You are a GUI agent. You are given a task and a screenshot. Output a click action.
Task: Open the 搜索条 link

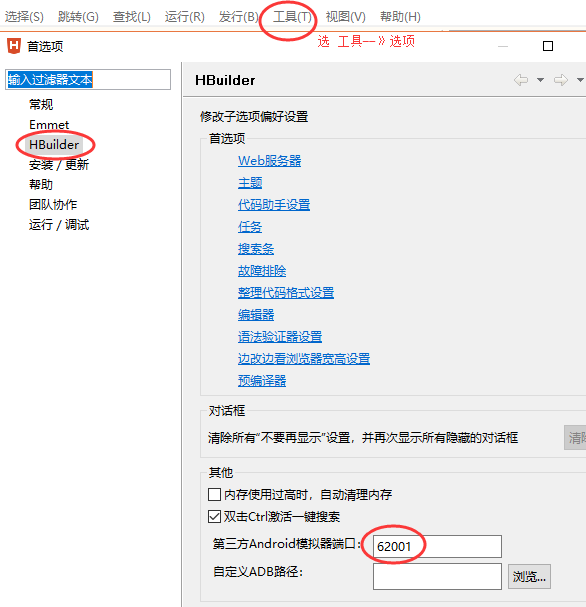pyautogui.click(x=256, y=249)
